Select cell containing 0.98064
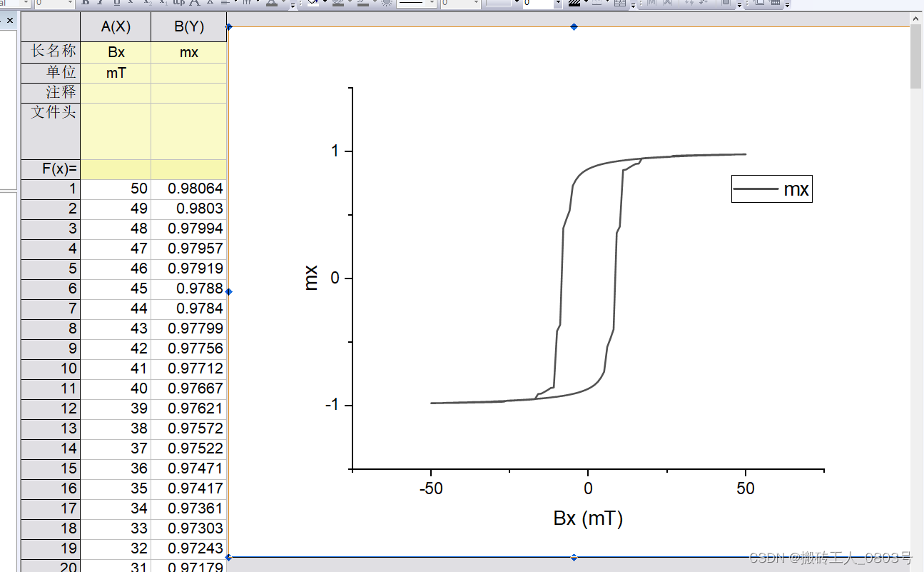Screen dimensions: 924x572 click(x=189, y=189)
